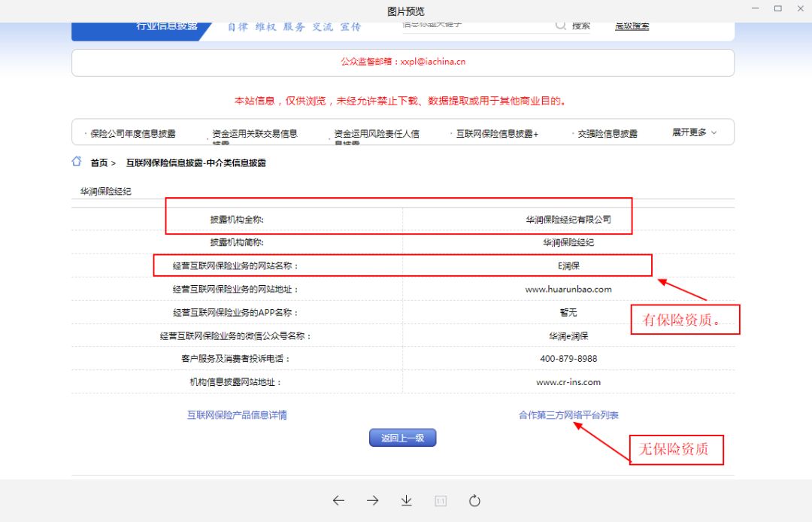Click the 客户服务及消费者投诉电话 label

pyautogui.click(x=235, y=358)
